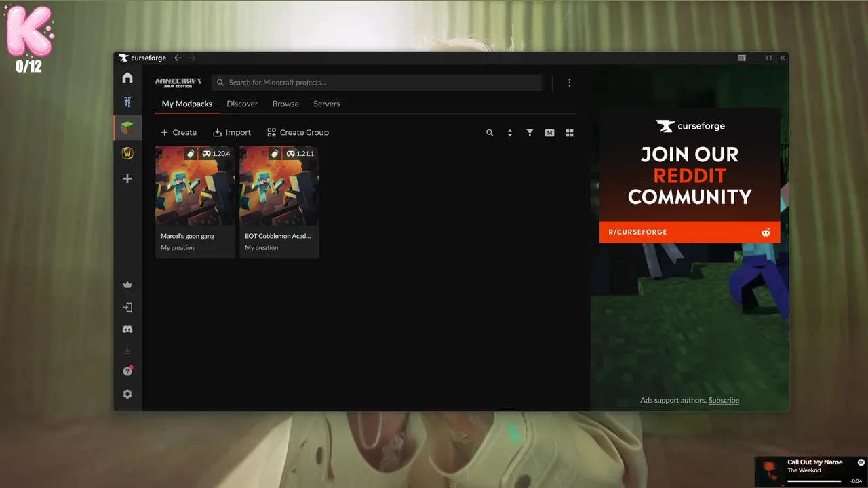Click the JOIN OUR REDDIT COMMUNITY ad
Screen dimensions: 868x488
[x=690, y=176]
